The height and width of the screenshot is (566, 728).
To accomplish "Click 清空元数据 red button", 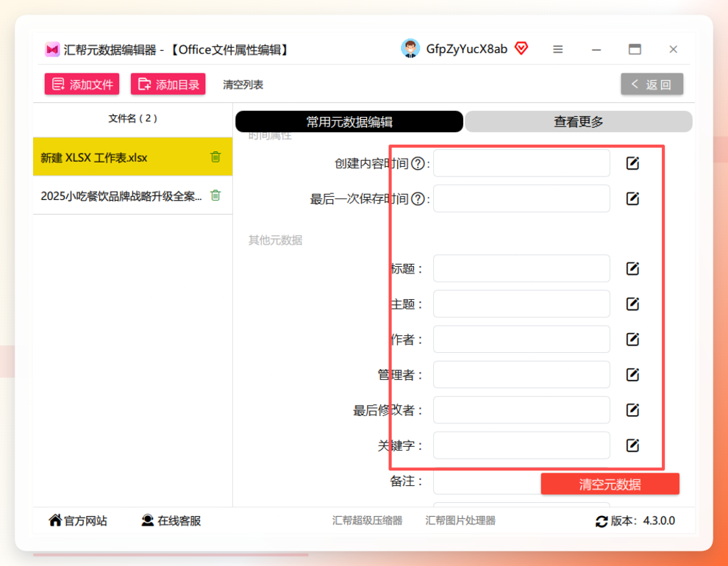I will pos(610,484).
